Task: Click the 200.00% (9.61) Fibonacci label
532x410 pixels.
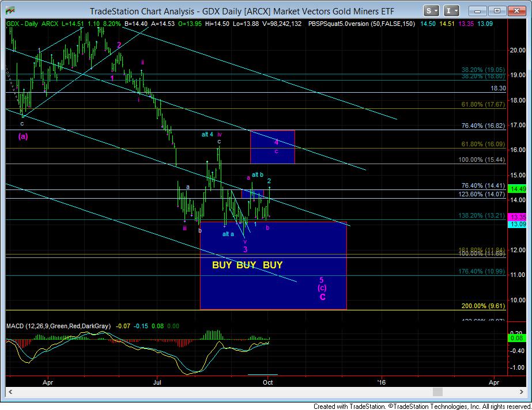Action: coord(483,306)
